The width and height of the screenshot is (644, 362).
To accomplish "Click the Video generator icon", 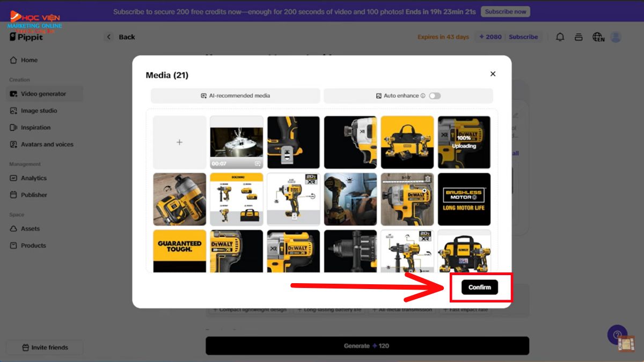I will point(14,94).
